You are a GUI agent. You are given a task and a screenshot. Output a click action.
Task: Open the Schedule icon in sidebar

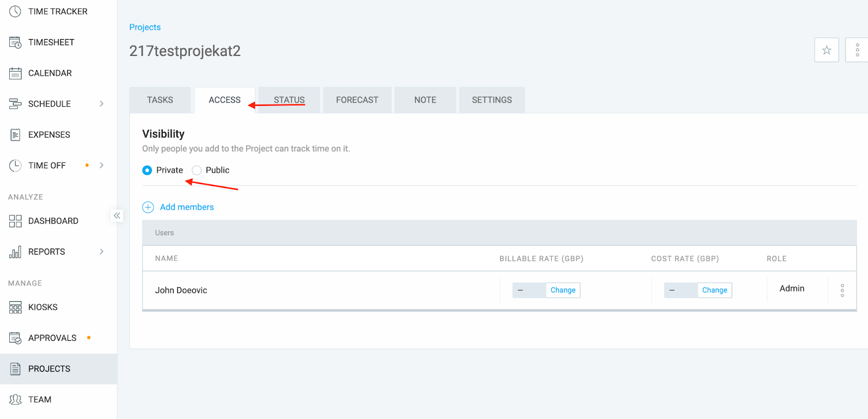[15, 104]
